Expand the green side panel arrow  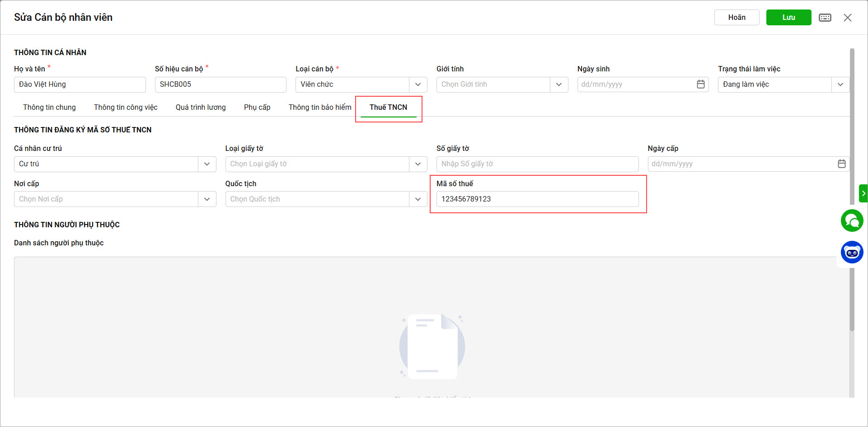863,193
